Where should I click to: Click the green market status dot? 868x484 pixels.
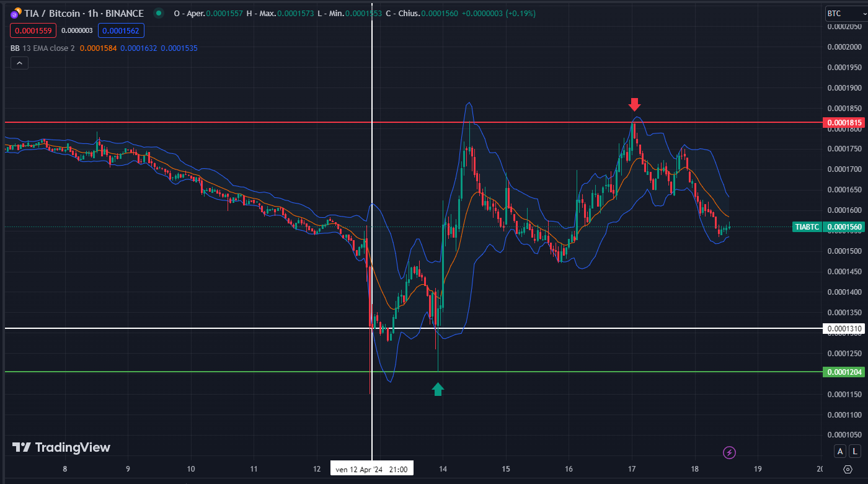click(x=160, y=13)
